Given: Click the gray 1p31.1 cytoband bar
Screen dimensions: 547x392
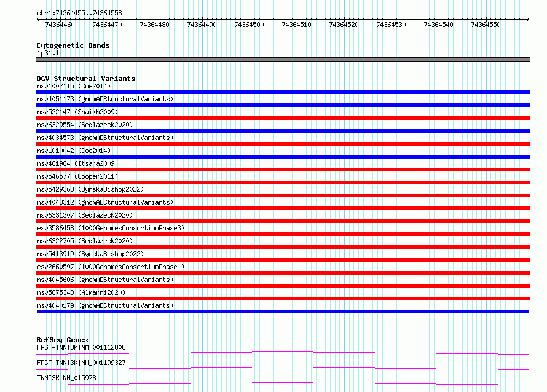Looking at the screenshot, I should point(283,60).
